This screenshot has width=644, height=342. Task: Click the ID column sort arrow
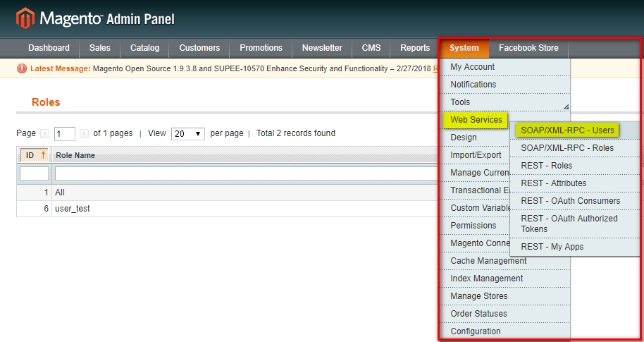pyautogui.click(x=42, y=155)
